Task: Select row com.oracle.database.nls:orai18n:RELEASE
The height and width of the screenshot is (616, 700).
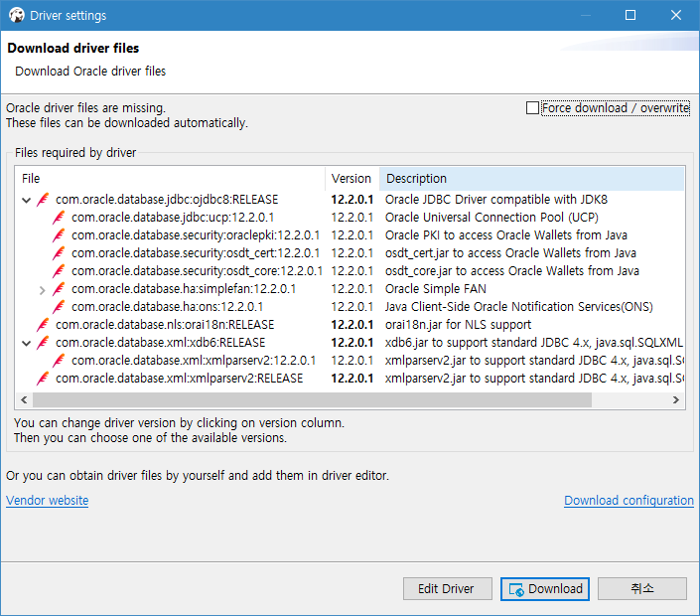Action: 350,324
